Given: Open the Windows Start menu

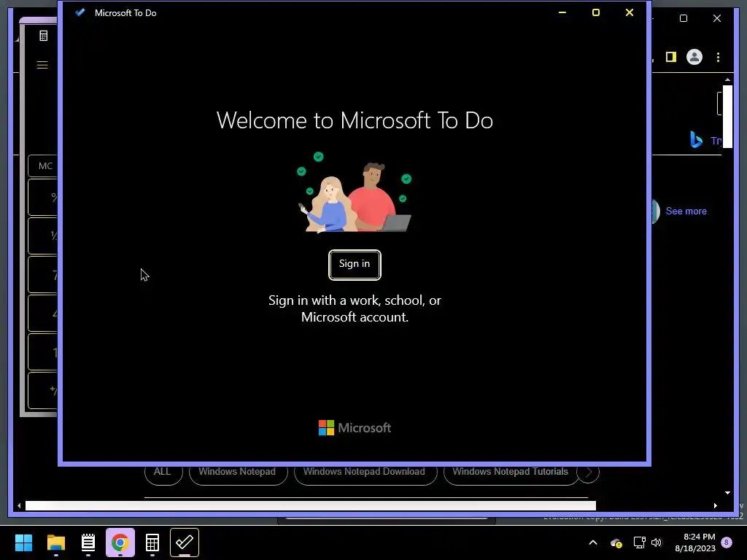Looking at the screenshot, I should pos(23,542).
